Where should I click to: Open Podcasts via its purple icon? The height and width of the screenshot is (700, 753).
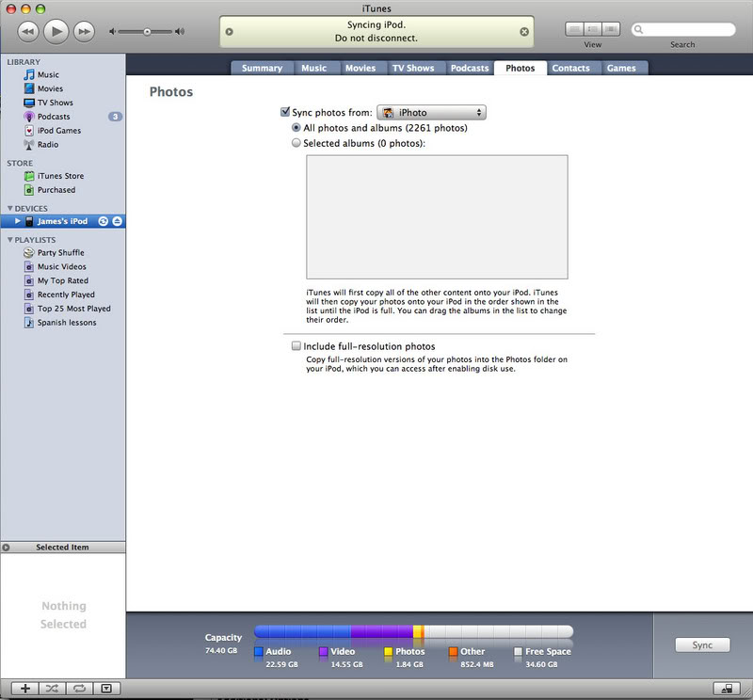pos(29,117)
